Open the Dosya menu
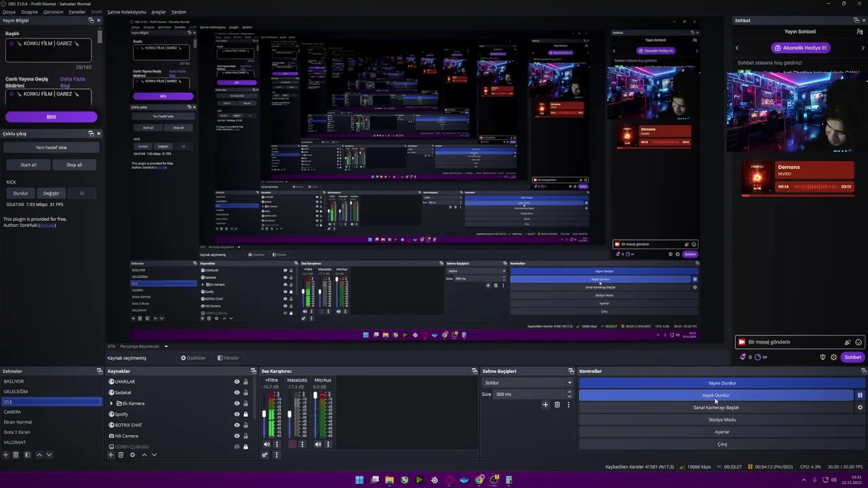 click(x=9, y=12)
